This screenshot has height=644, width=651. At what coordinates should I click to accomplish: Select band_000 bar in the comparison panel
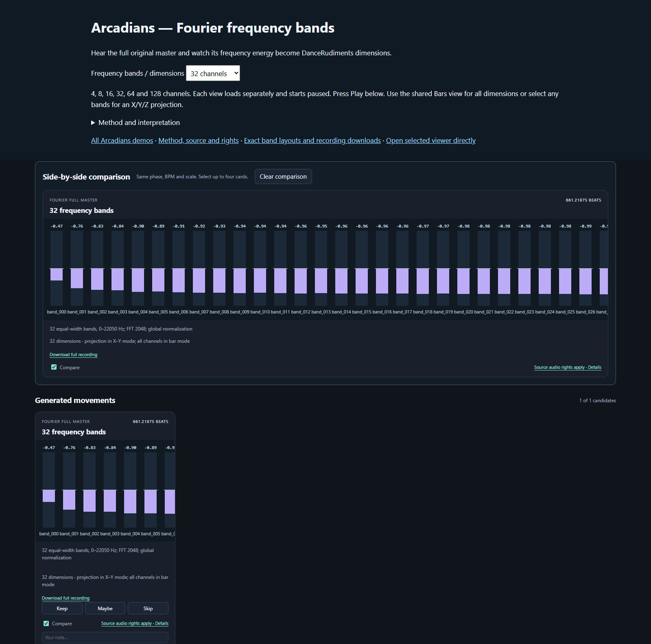click(x=57, y=268)
